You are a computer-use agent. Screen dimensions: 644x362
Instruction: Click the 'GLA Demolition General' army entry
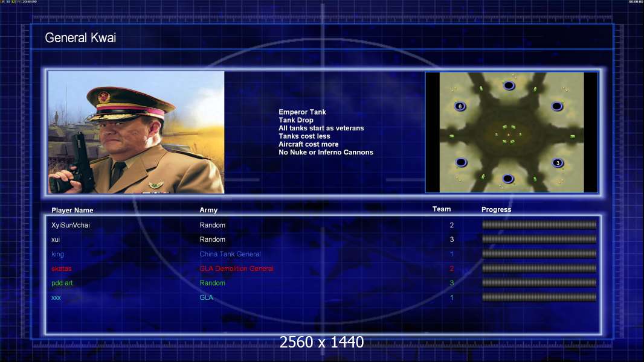[x=237, y=268]
